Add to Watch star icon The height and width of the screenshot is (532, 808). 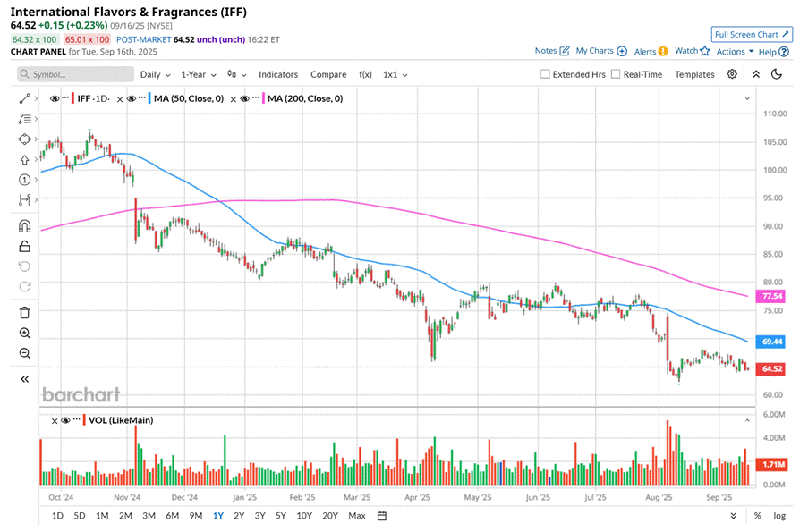(x=705, y=50)
